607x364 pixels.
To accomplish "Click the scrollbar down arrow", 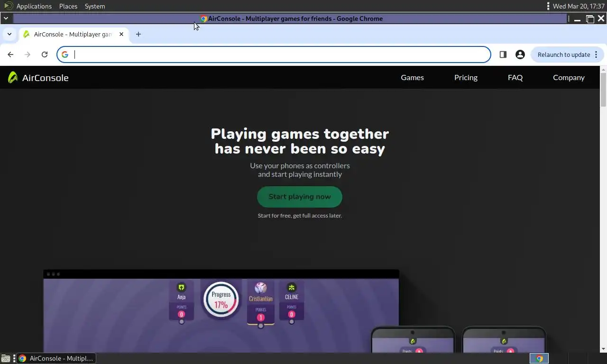I will coord(603,349).
